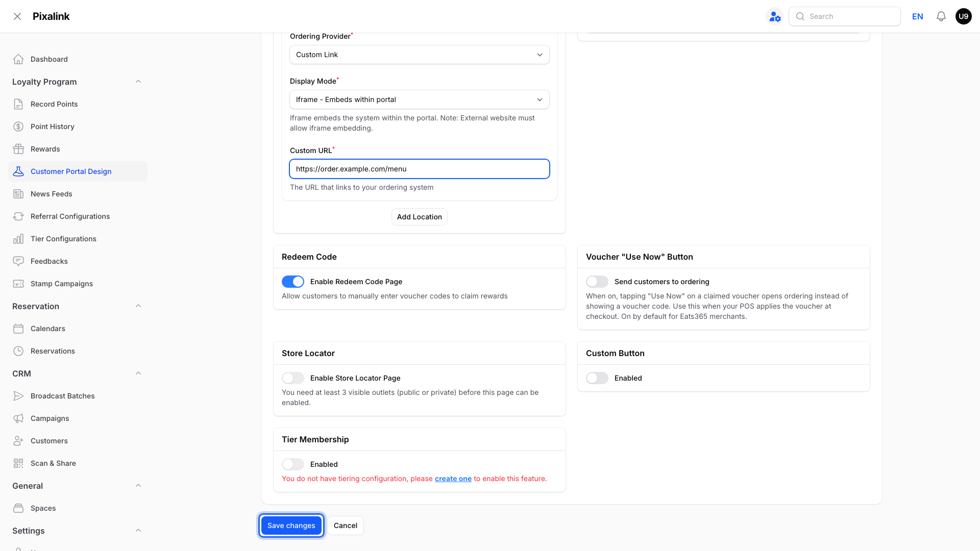Go to Customers in sidebar
Screen dimensions: 980x551
(78, 441)
